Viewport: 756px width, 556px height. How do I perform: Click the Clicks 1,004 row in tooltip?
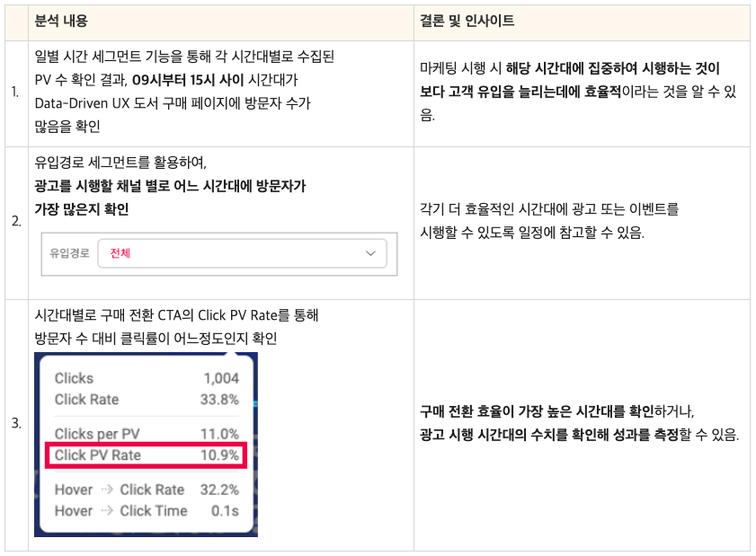click(147, 378)
